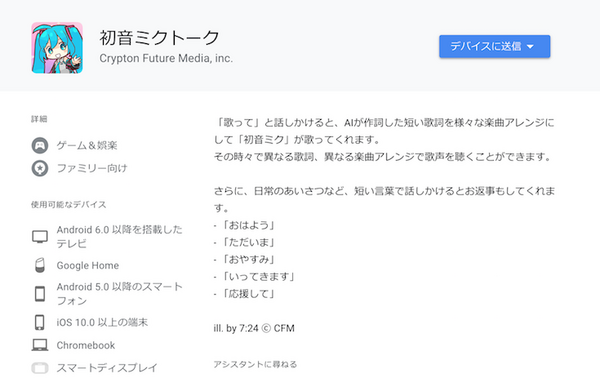This screenshot has height=378, width=600.
Task: Click the game controller icon beside ゲーム＆娯楽
Action: coord(40,145)
